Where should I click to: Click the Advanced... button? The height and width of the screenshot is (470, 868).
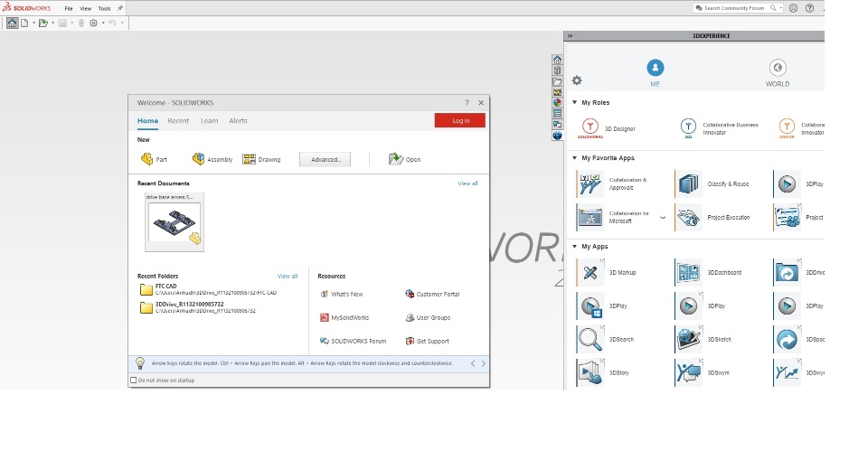[x=325, y=159]
